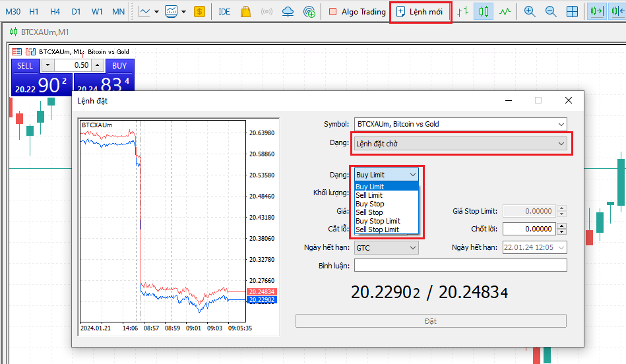Image resolution: width=626 pixels, height=364 pixels.
Task: Select the H4 timeframe
Action: point(55,12)
